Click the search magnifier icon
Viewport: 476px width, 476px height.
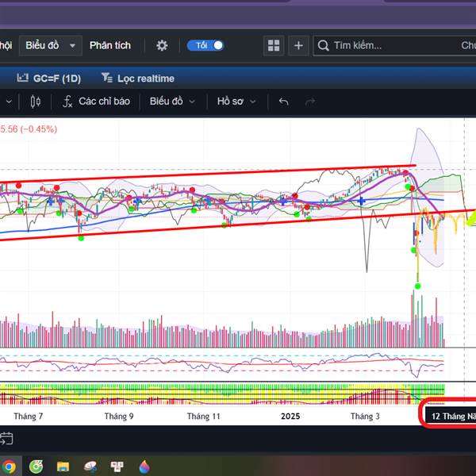(324, 45)
